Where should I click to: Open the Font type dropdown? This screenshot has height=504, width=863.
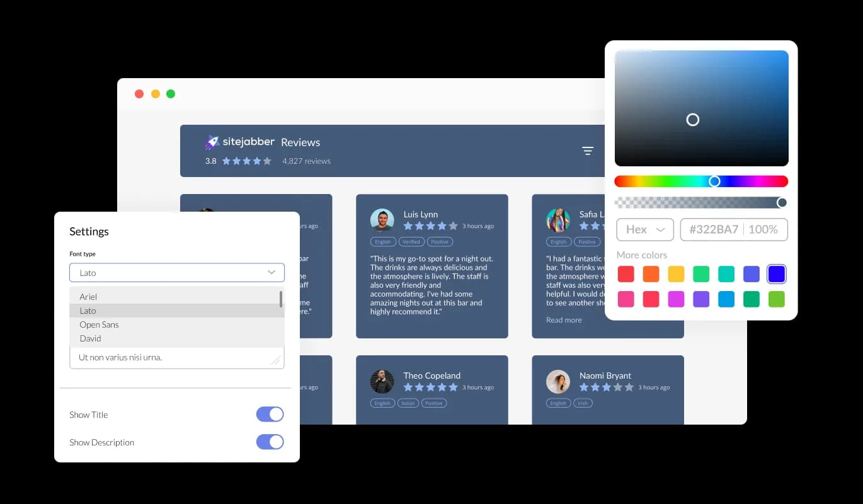pyautogui.click(x=177, y=273)
